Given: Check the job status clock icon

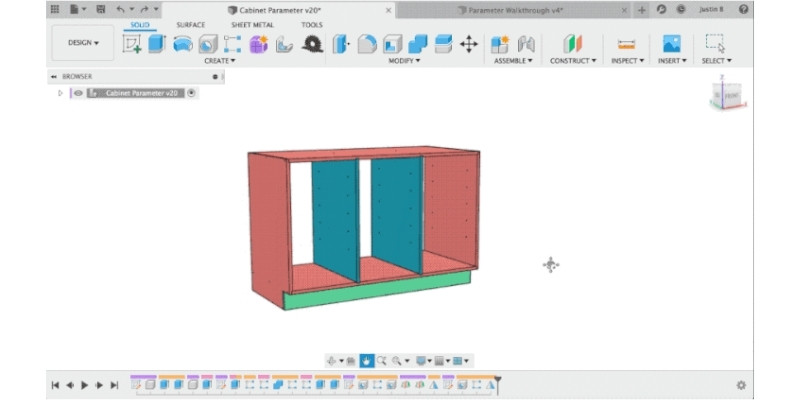Looking at the screenshot, I should click(681, 9).
